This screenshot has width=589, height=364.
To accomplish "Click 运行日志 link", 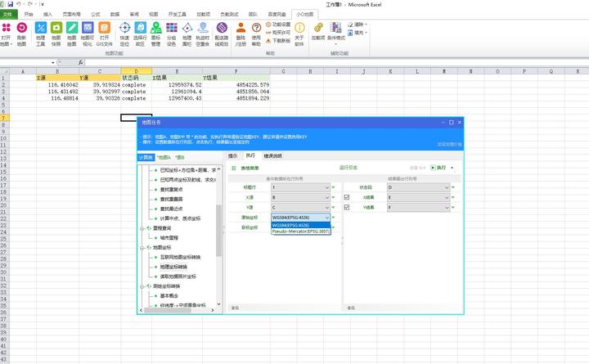I will [x=348, y=168].
